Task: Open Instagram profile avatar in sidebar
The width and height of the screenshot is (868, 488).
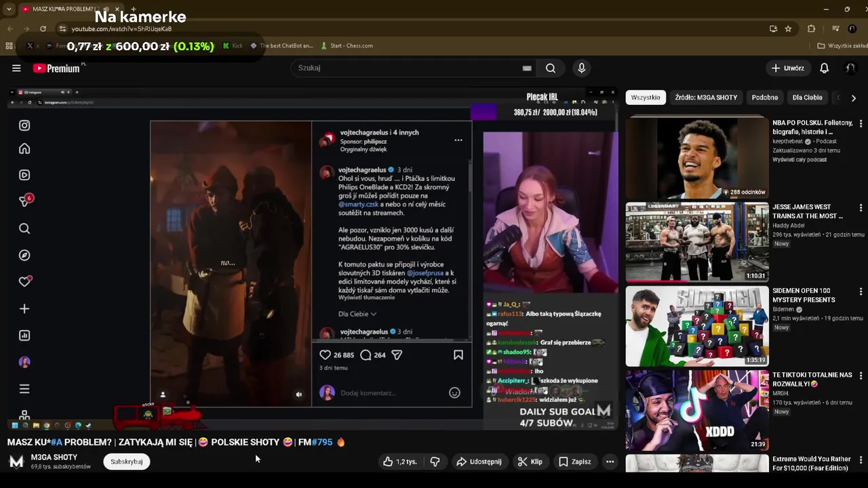Action: pos(24,362)
